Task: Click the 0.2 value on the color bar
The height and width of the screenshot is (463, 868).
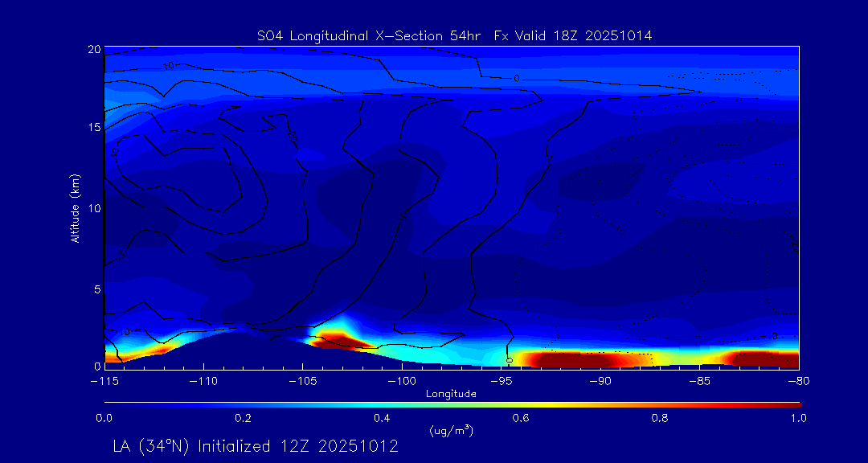Action: coord(243,418)
